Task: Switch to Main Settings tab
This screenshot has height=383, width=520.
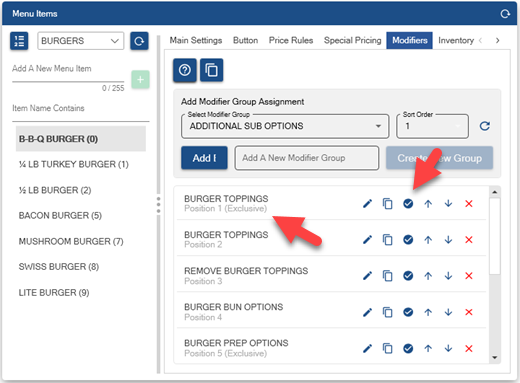Action: click(196, 40)
